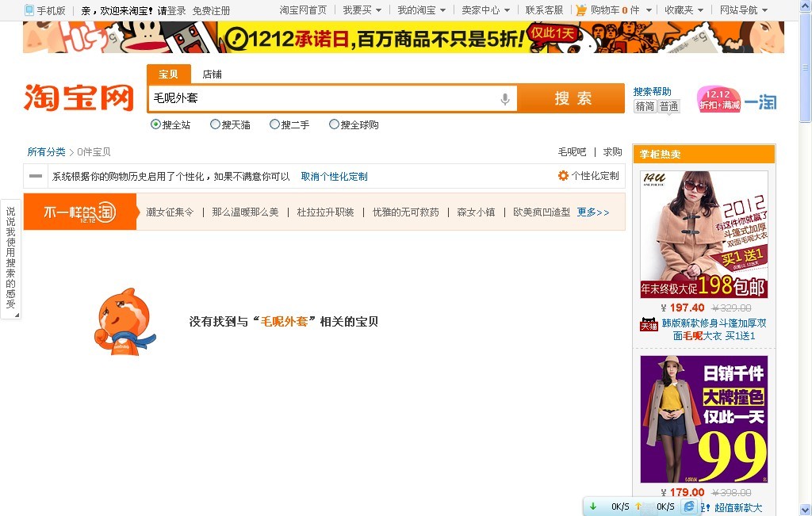
Task: Click the 登录 link
Action: click(x=177, y=10)
